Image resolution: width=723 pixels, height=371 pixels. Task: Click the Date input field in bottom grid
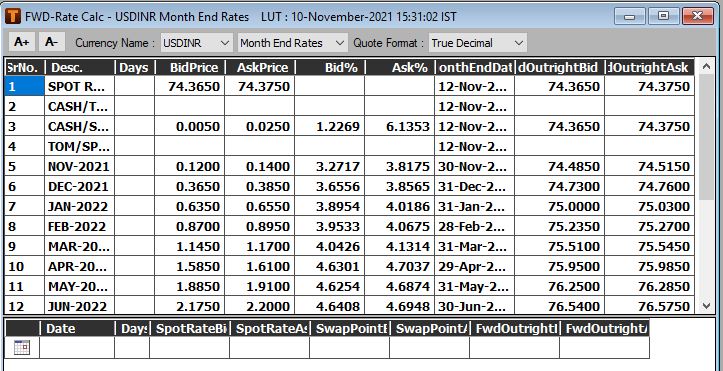[77, 347]
